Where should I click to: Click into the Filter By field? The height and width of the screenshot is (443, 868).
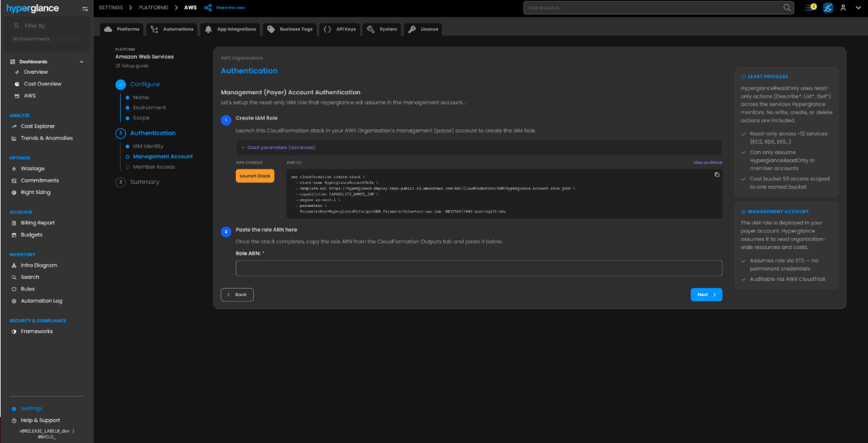(47, 25)
